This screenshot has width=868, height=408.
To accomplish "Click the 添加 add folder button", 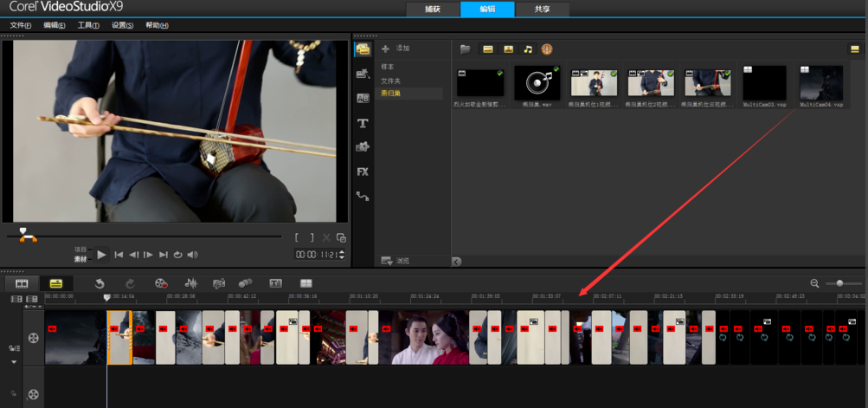I will 396,49.
